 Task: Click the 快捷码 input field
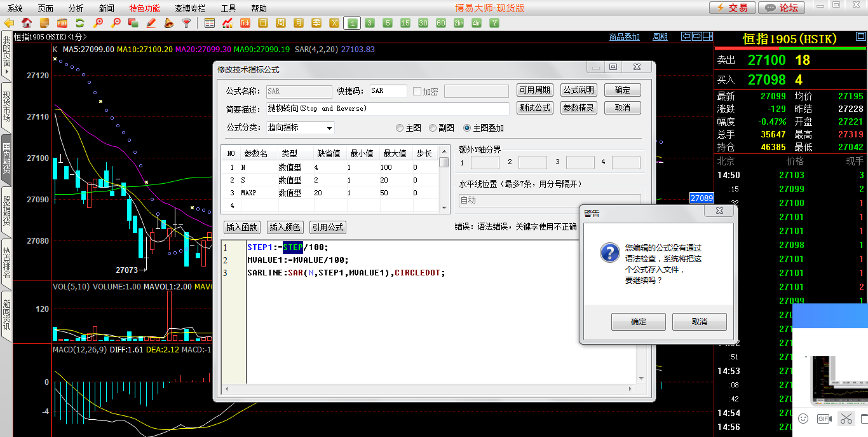pos(388,91)
